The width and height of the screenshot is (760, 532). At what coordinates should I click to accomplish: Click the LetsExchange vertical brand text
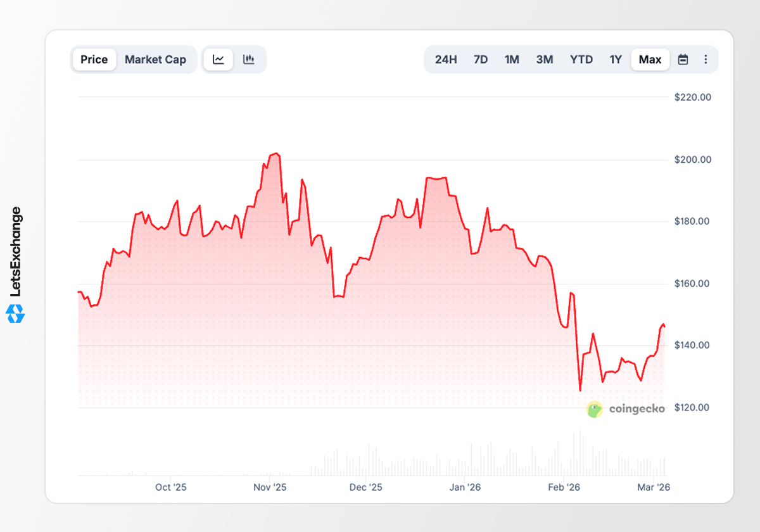pos(16,251)
